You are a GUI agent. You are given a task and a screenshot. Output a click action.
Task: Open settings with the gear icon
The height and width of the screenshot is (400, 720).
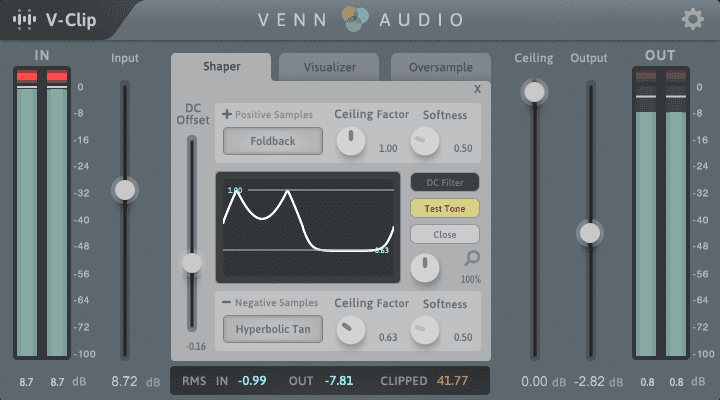[x=692, y=20]
